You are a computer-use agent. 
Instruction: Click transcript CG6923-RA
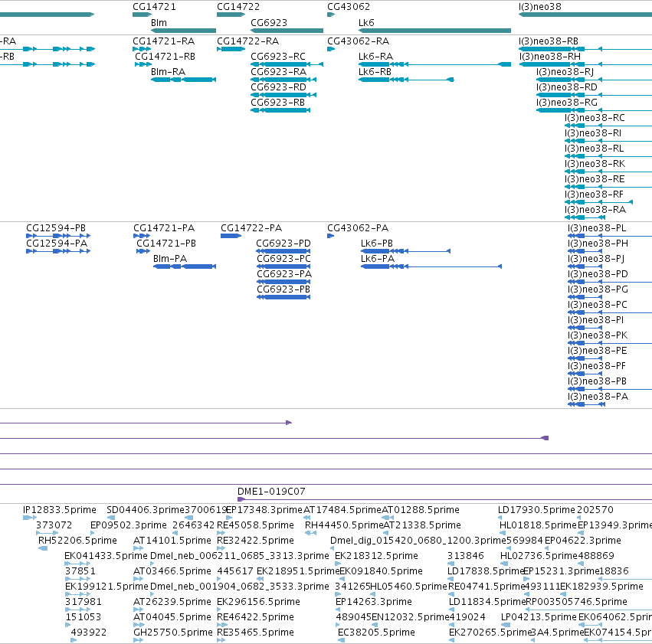pos(278,72)
